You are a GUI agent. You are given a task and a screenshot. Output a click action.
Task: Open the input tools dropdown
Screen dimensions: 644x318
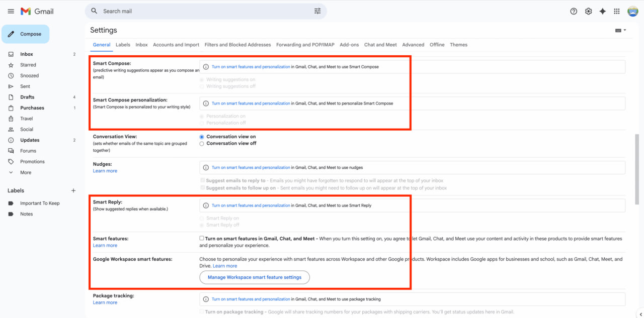[x=620, y=31]
